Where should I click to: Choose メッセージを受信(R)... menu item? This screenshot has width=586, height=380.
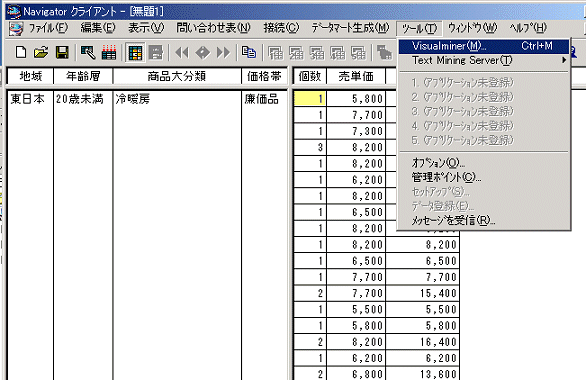(484, 221)
